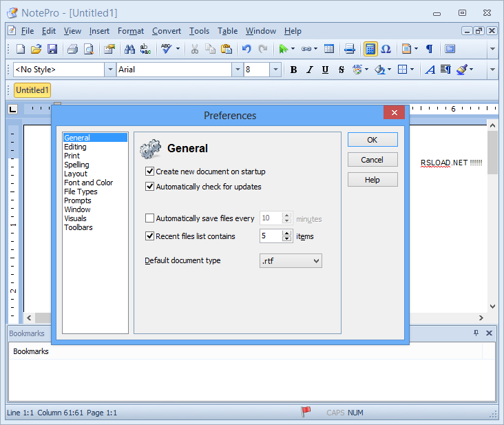
Task: Open the File menu
Action: pyautogui.click(x=28, y=31)
